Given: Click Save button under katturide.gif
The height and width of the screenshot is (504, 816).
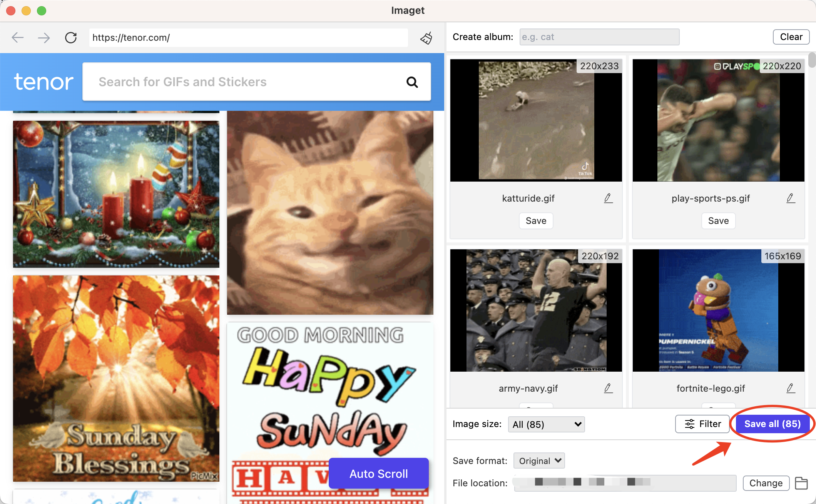Looking at the screenshot, I should point(536,220).
